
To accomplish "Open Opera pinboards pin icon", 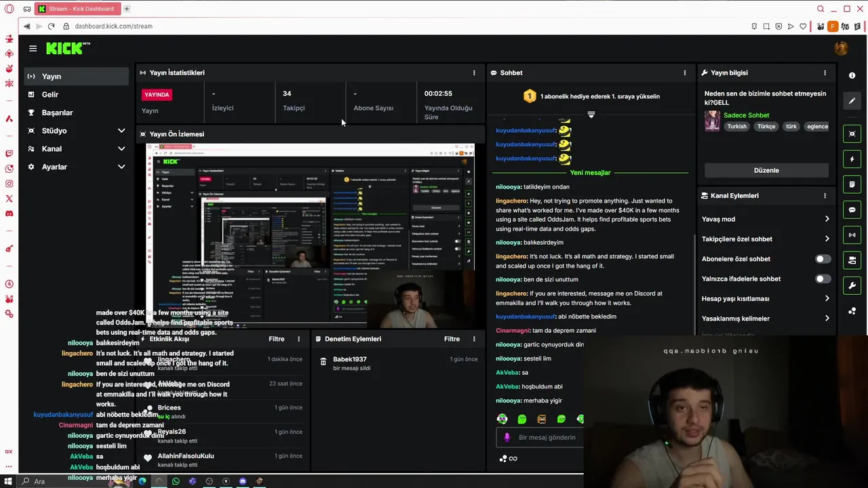I will [754, 26].
